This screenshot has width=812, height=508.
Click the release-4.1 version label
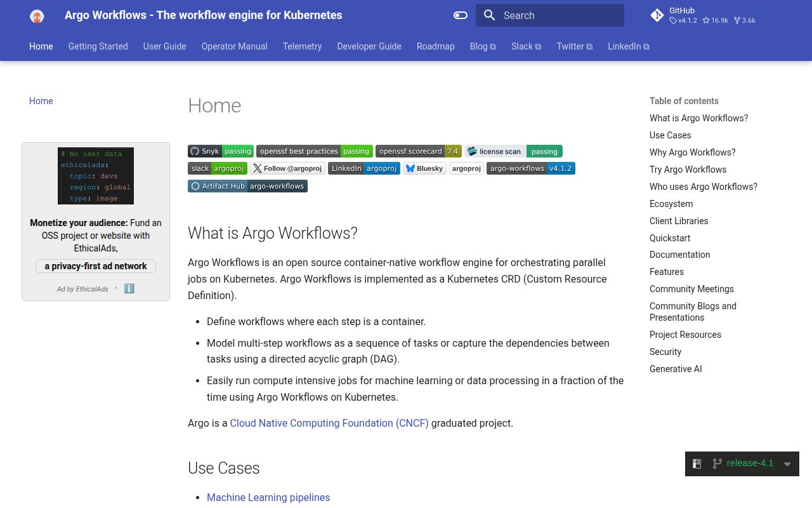750,463
